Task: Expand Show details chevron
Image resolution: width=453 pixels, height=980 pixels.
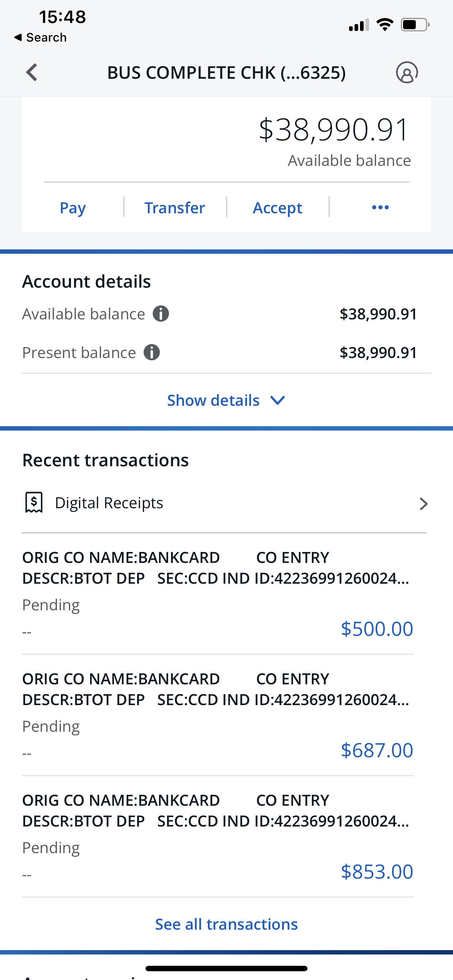Action: pyautogui.click(x=278, y=400)
